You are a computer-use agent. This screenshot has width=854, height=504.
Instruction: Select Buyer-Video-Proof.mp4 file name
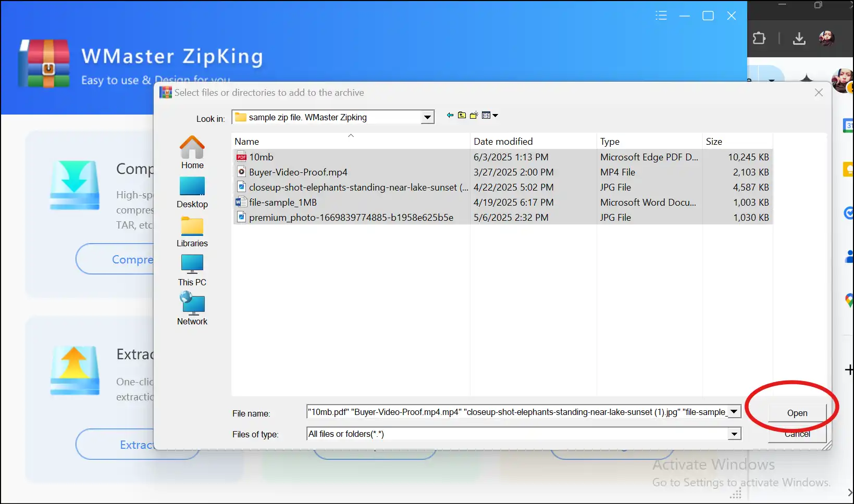(298, 172)
